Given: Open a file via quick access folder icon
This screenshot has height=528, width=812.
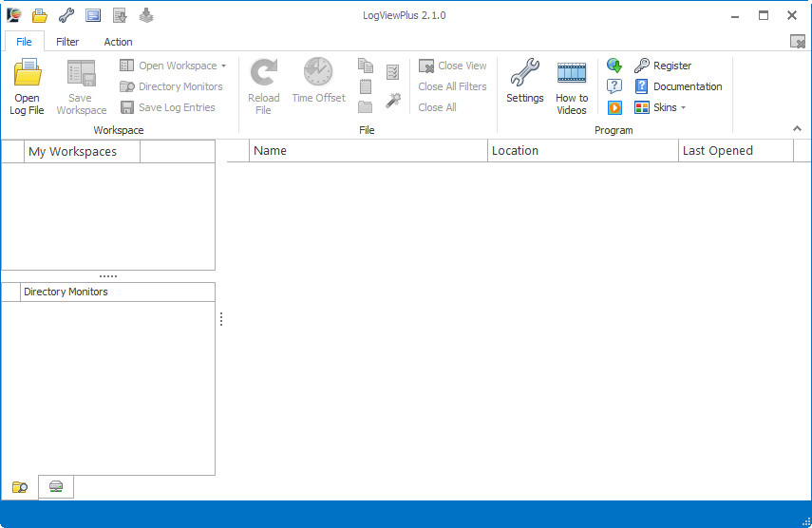Looking at the screenshot, I should [x=39, y=15].
